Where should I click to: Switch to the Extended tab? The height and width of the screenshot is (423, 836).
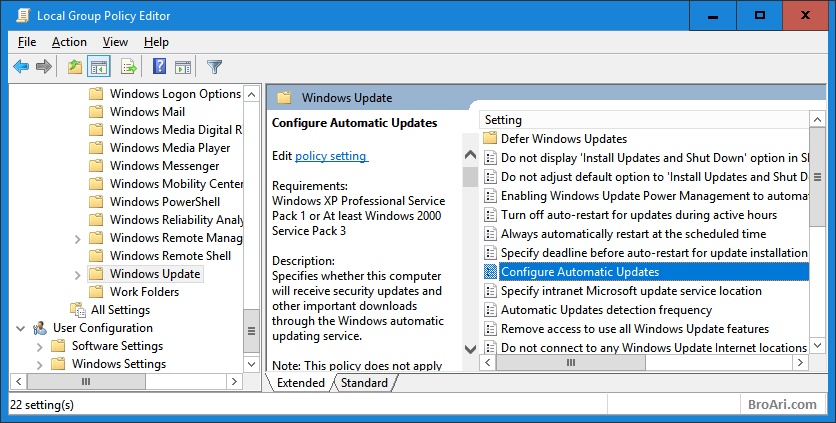pos(301,382)
